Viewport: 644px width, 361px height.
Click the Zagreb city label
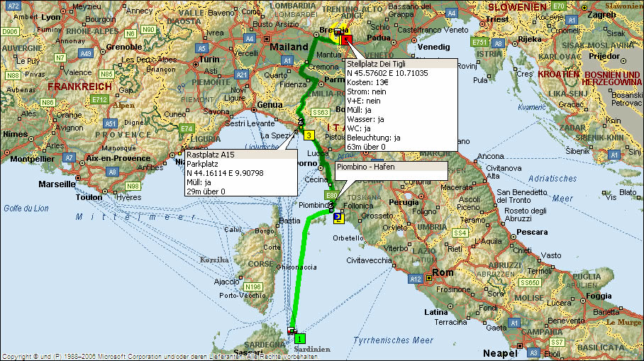[x=601, y=14]
